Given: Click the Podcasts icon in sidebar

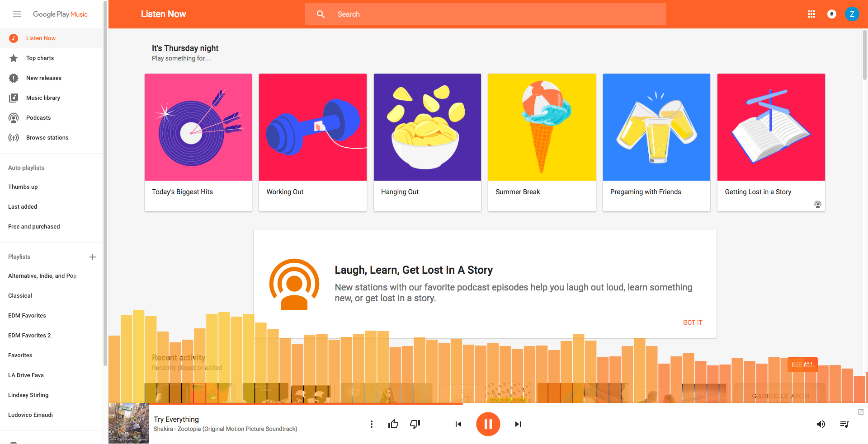Looking at the screenshot, I should click(14, 118).
